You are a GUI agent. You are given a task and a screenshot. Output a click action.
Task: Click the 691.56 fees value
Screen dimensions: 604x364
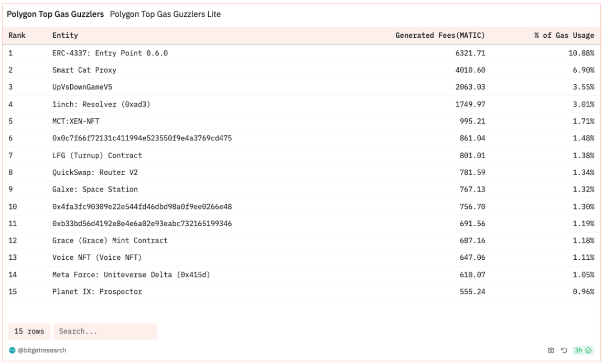coord(472,224)
